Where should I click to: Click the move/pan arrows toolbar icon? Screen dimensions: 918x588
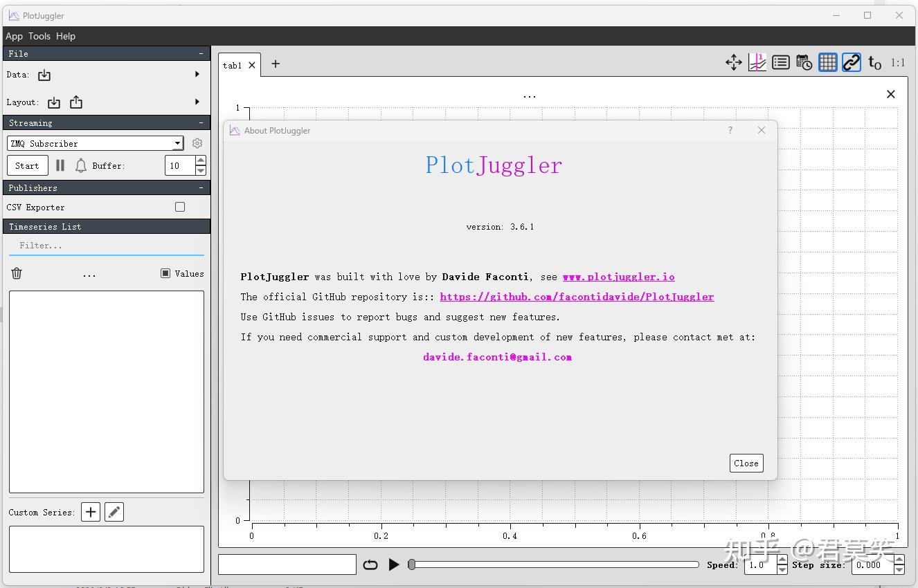[734, 63]
